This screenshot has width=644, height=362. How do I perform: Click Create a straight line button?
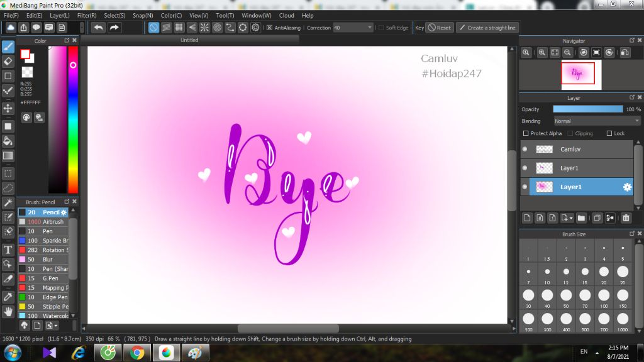[487, 28]
